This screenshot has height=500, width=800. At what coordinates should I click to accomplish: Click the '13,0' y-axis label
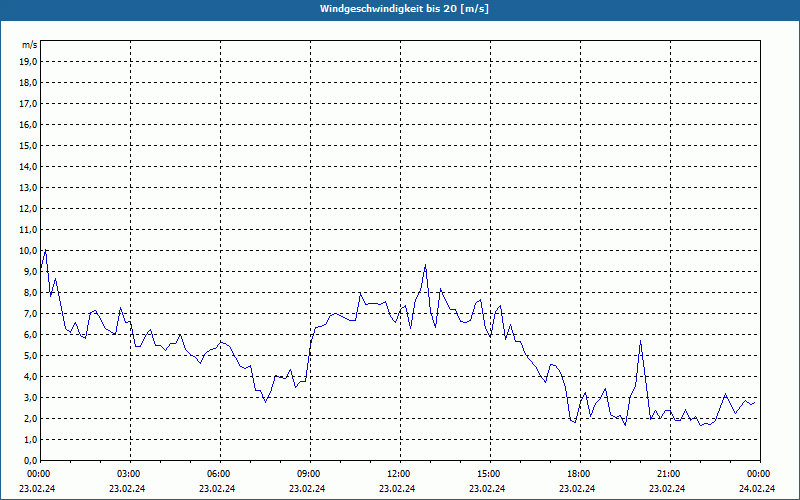[x=28, y=187]
